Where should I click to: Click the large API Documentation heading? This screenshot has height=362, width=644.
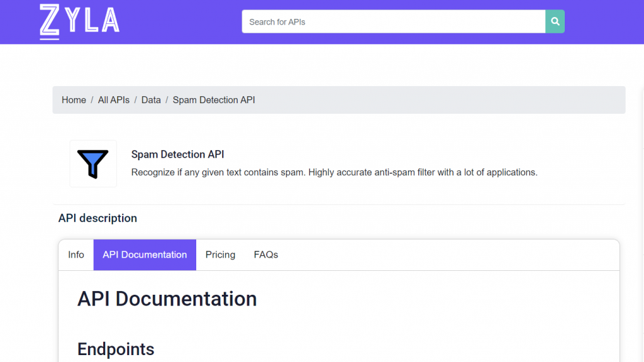click(x=167, y=299)
